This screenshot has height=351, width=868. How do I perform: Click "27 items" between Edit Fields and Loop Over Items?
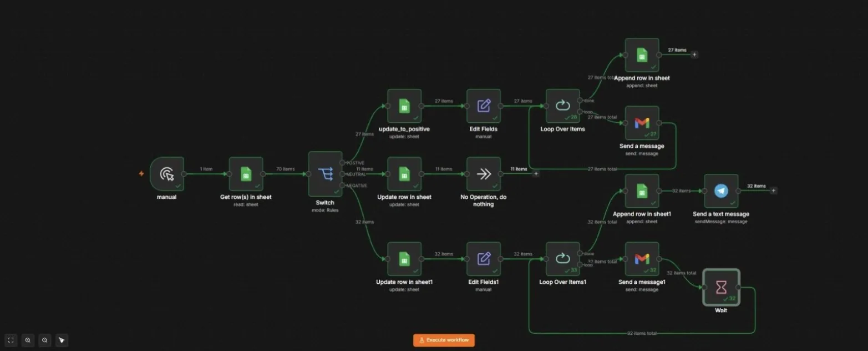tap(523, 101)
